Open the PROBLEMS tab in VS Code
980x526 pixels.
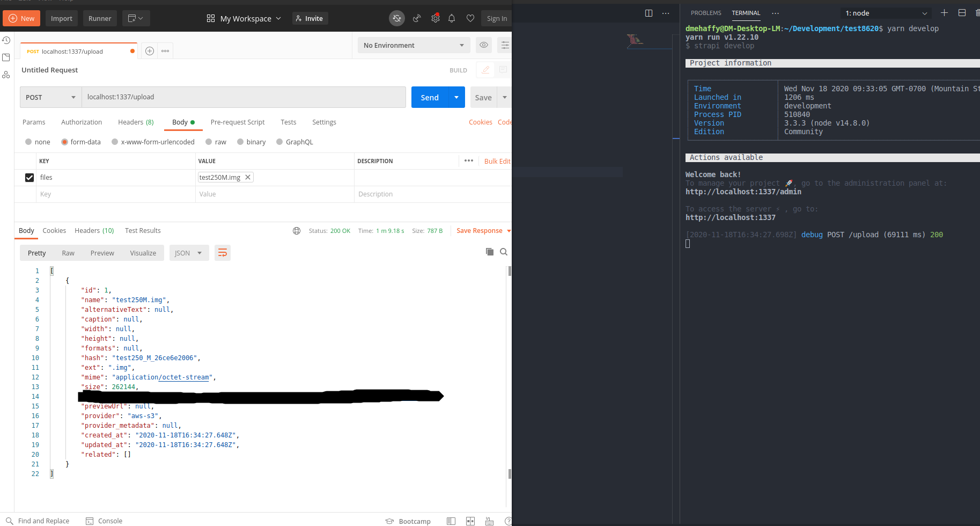click(x=705, y=13)
